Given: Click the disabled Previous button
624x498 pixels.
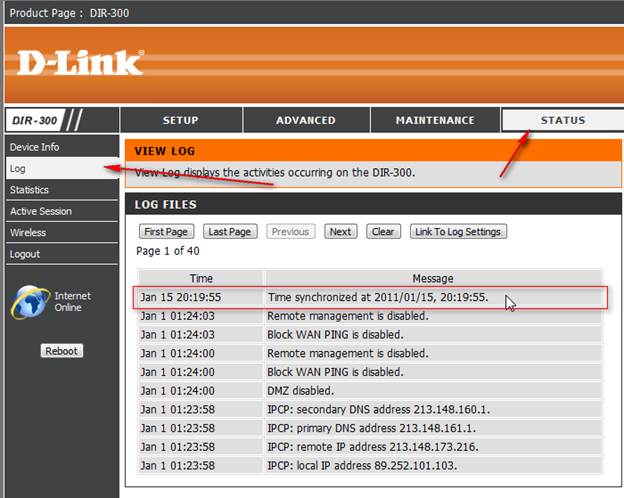Looking at the screenshot, I should [291, 232].
